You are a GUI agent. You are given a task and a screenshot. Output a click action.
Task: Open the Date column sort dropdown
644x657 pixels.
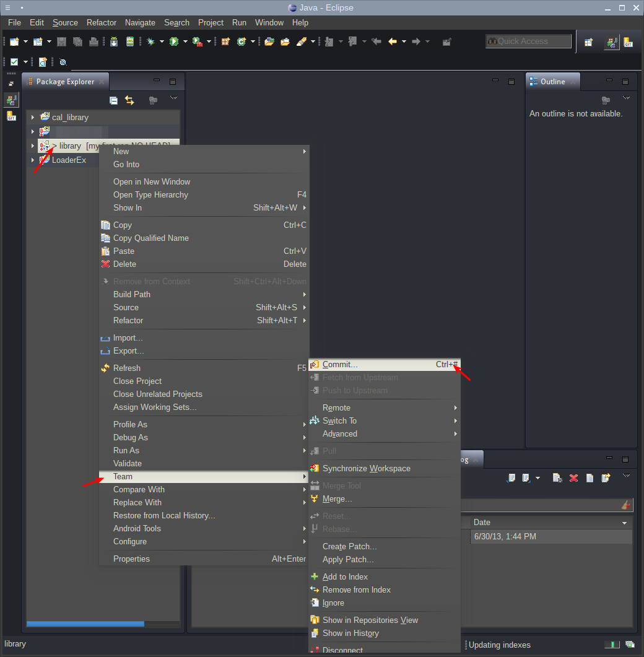click(624, 522)
